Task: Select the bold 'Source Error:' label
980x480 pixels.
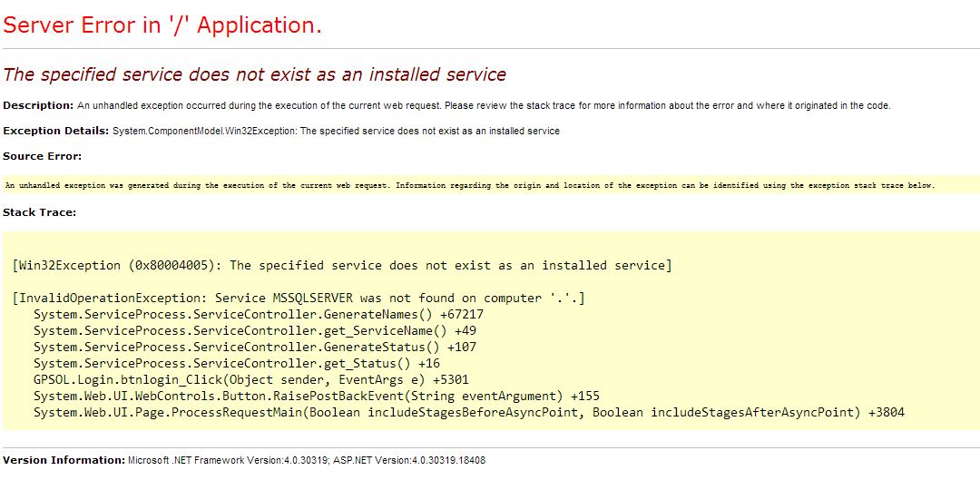Action: tap(42, 156)
